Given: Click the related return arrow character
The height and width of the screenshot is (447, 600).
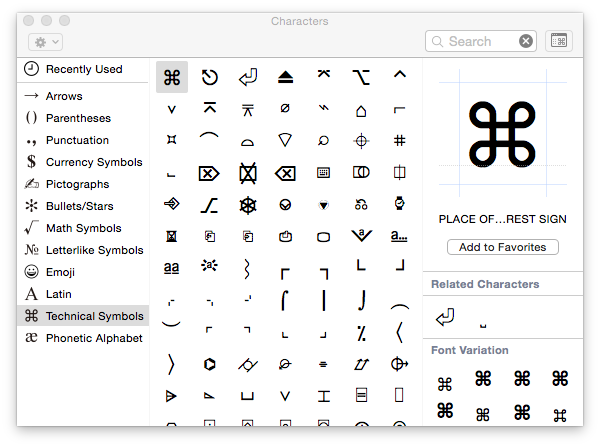Looking at the screenshot, I should point(445,319).
